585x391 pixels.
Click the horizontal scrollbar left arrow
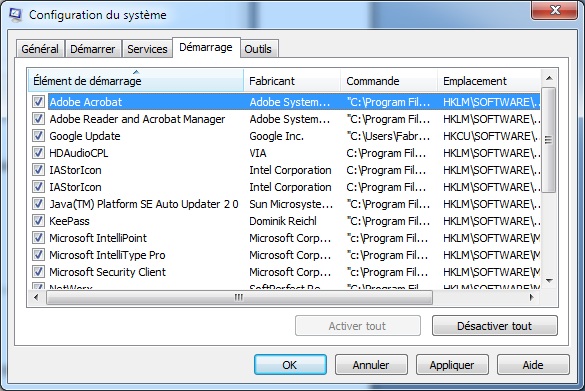(36, 297)
